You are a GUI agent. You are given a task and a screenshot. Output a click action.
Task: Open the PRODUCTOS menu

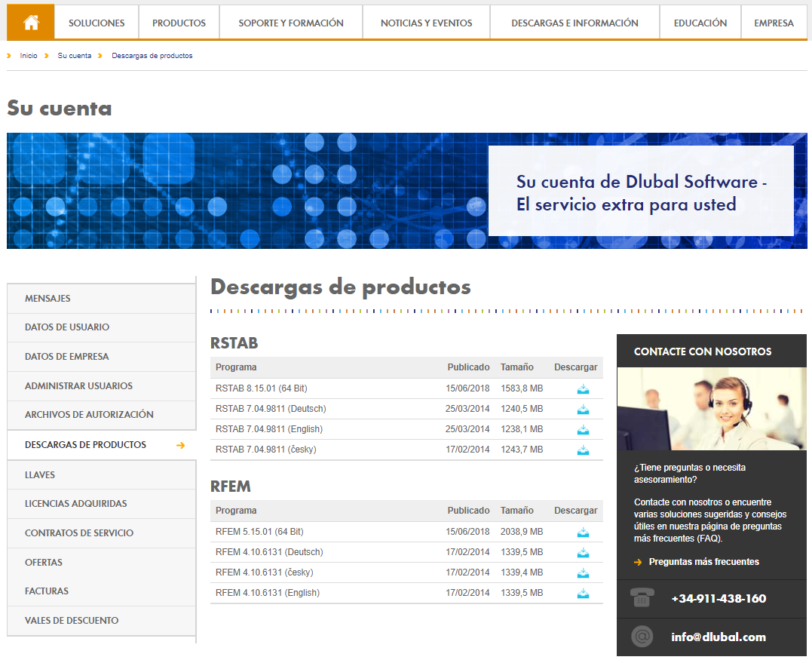coord(179,22)
